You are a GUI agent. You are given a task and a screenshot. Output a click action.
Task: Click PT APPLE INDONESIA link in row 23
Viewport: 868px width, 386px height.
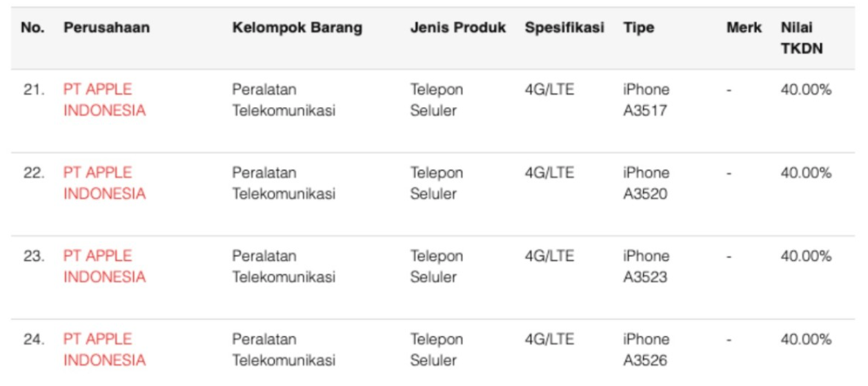click(104, 267)
